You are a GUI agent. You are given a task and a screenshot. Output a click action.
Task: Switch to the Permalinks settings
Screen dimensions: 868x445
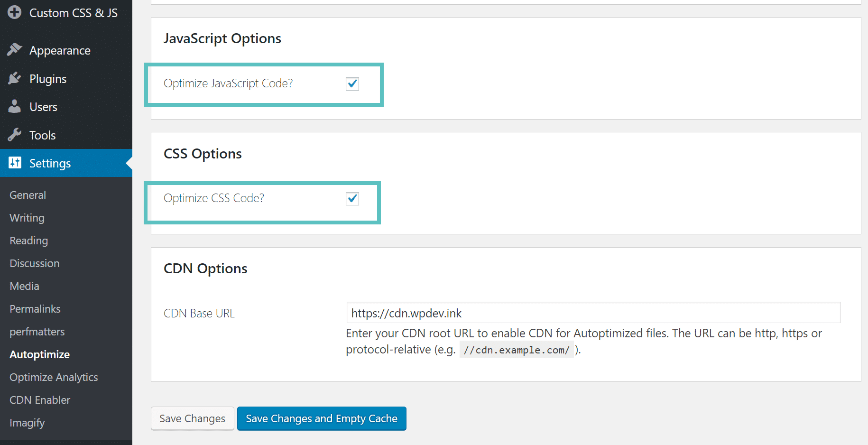click(35, 308)
